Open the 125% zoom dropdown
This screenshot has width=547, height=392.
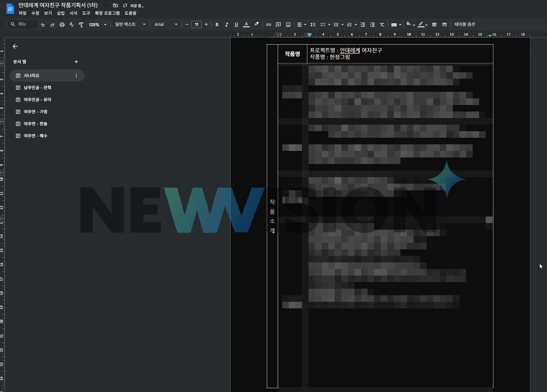tap(97, 25)
